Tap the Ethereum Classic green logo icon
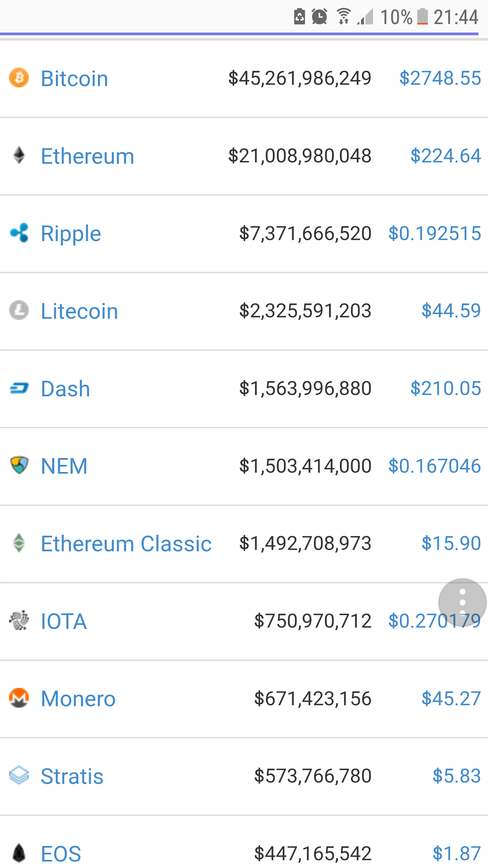488x868 pixels. (x=19, y=543)
